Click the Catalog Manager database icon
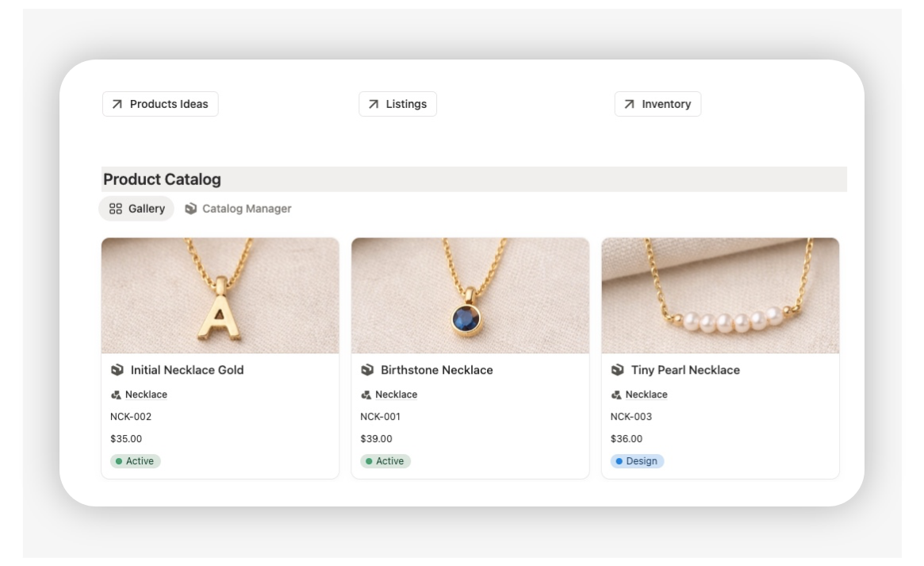The height and width of the screenshot is (566, 924). coord(190,208)
